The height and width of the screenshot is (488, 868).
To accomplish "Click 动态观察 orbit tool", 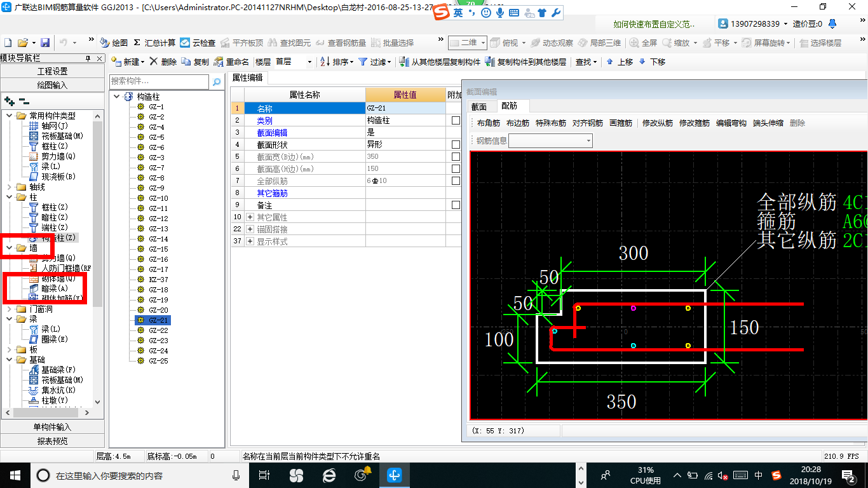I will pos(552,43).
